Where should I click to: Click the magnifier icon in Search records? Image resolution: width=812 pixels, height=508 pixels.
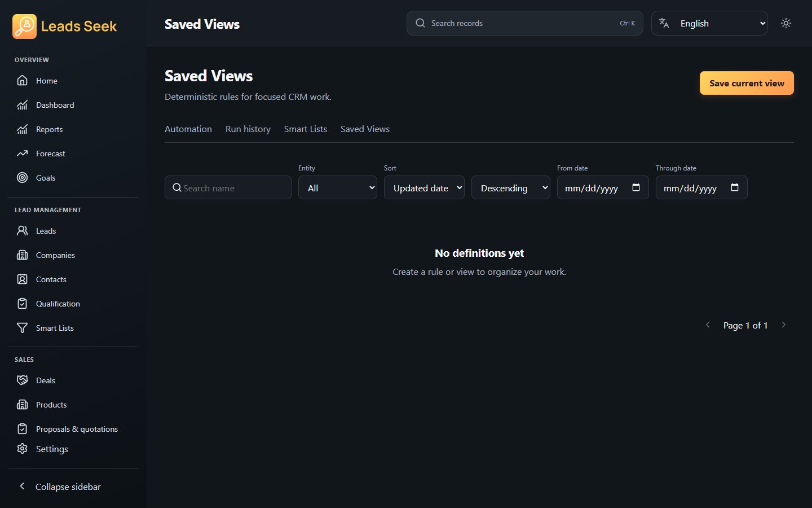point(420,23)
